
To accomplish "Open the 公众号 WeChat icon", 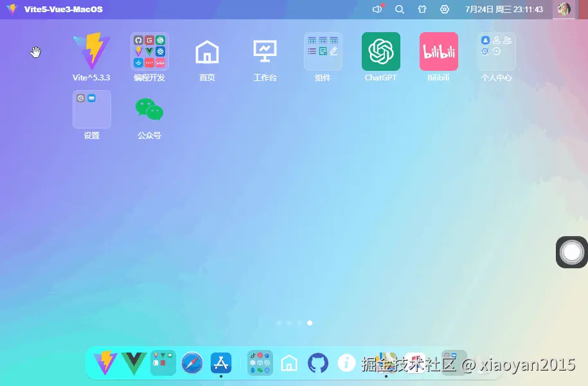I will (149, 109).
